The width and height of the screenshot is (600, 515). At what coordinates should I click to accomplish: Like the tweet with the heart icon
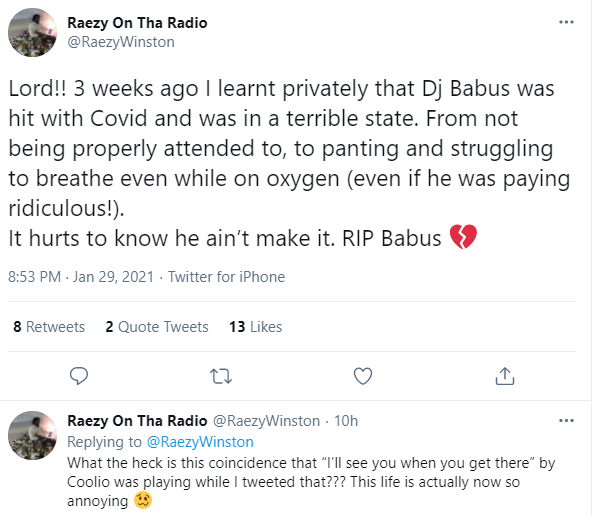click(x=364, y=376)
